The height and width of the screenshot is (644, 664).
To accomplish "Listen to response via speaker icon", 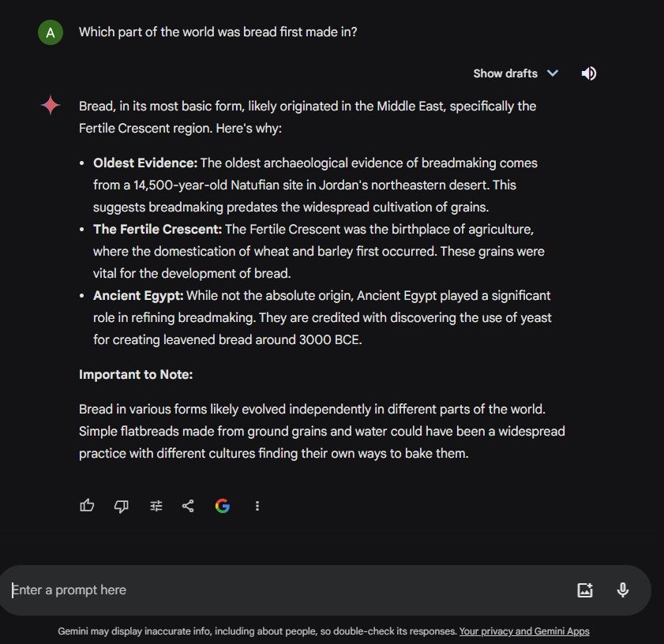I will [x=589, y=73].
